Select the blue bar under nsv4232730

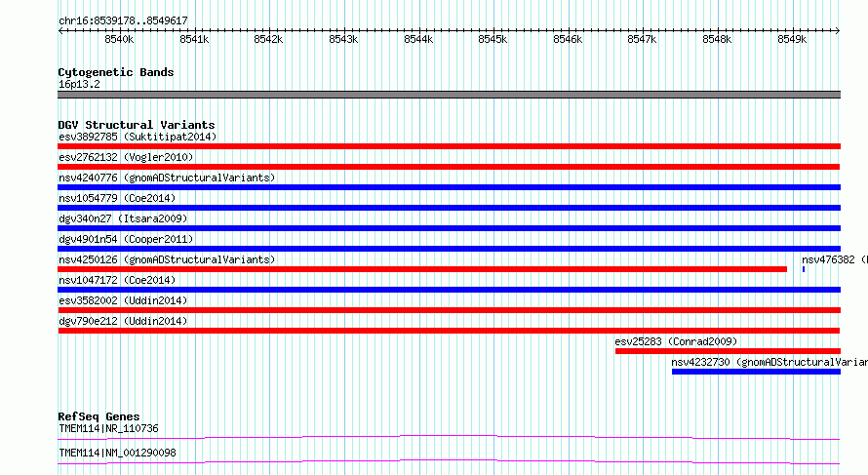[756, 372]
